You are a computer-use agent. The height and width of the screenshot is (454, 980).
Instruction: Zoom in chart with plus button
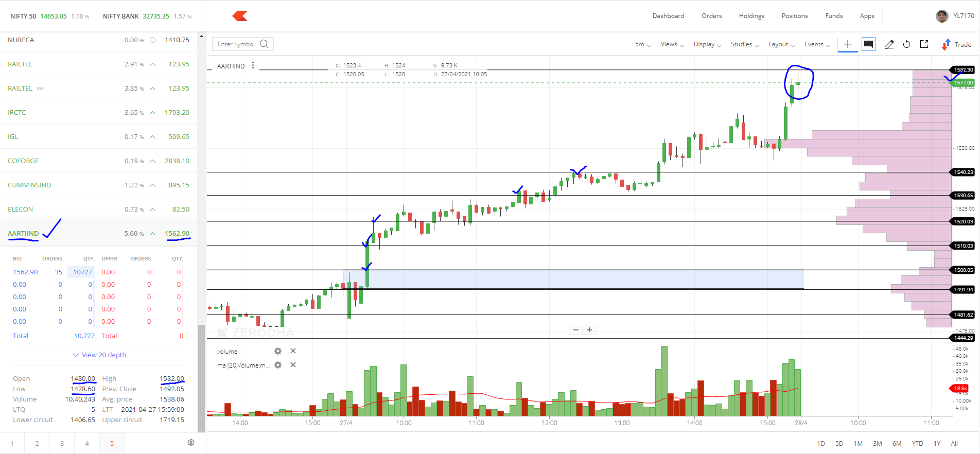coord(589,330)
